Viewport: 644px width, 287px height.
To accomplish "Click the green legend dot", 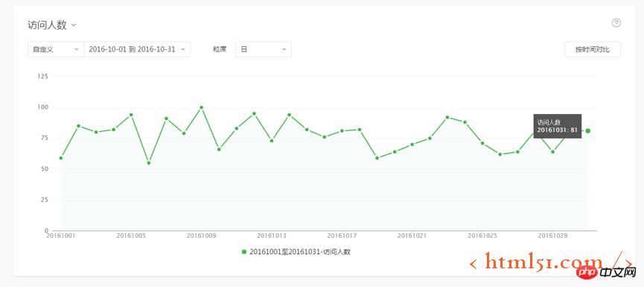I will (x=244, y=252).
